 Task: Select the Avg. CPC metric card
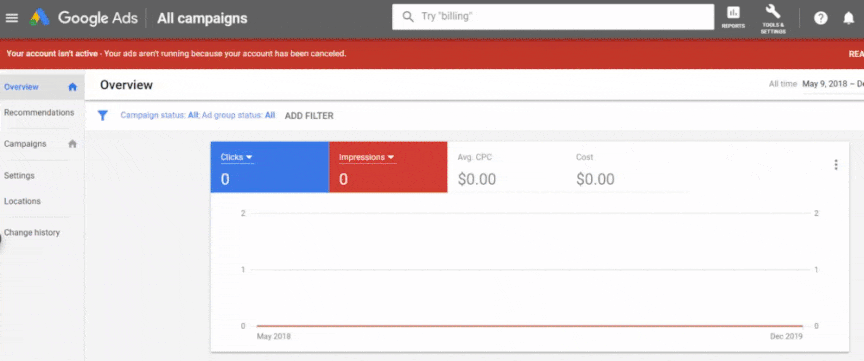pyautogui.click(x=506, y=167)
